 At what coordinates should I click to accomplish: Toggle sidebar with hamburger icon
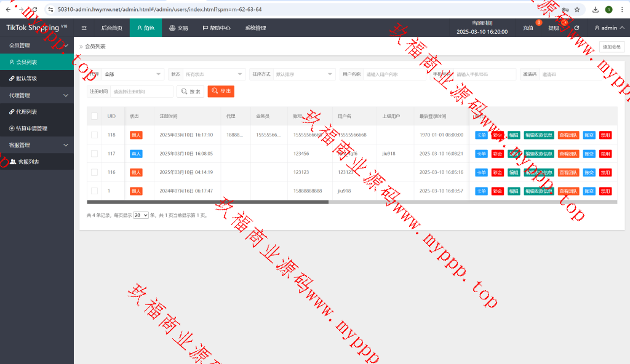point(84,28)
